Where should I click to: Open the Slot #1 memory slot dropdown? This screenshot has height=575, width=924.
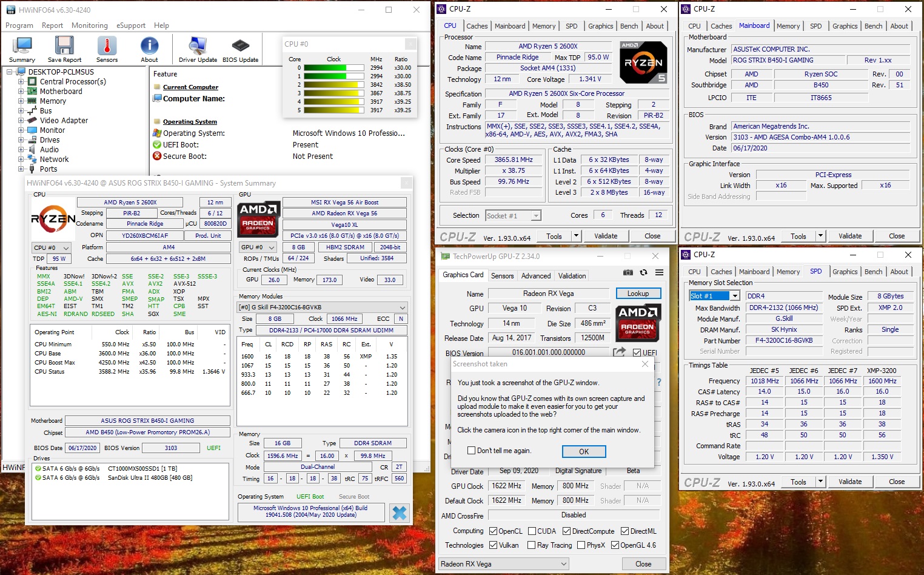point(715,295)
